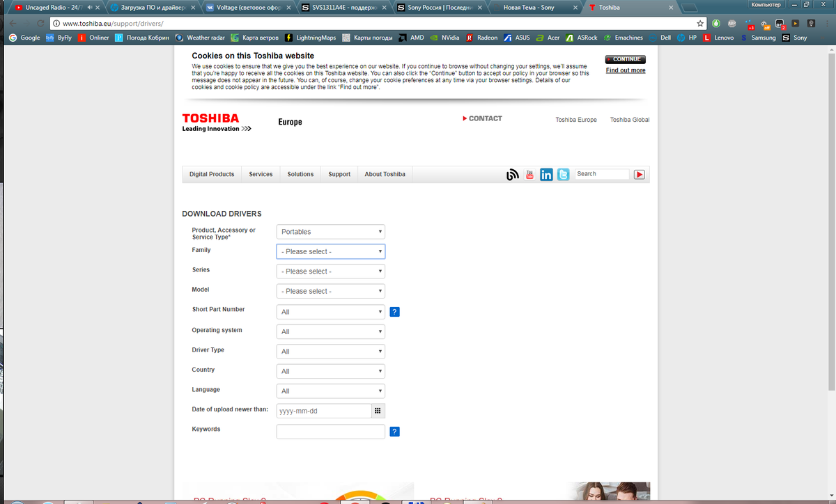Open the Short Part Number dropdown

click(331, 312)
